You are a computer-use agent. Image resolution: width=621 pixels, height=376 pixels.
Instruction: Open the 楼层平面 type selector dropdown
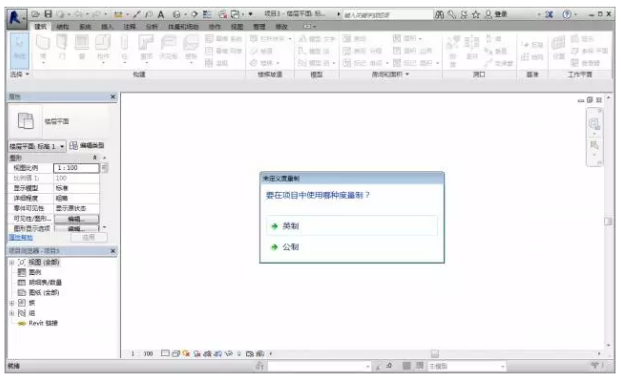click(x=37, y=146)
